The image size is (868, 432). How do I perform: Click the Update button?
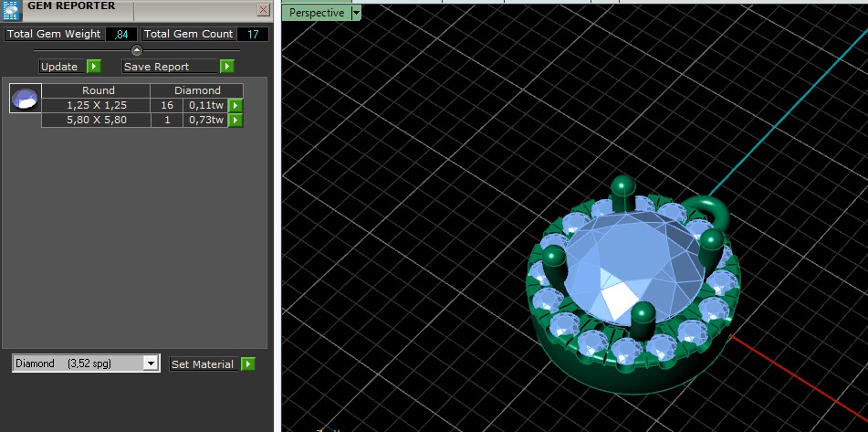pos(62,67)
